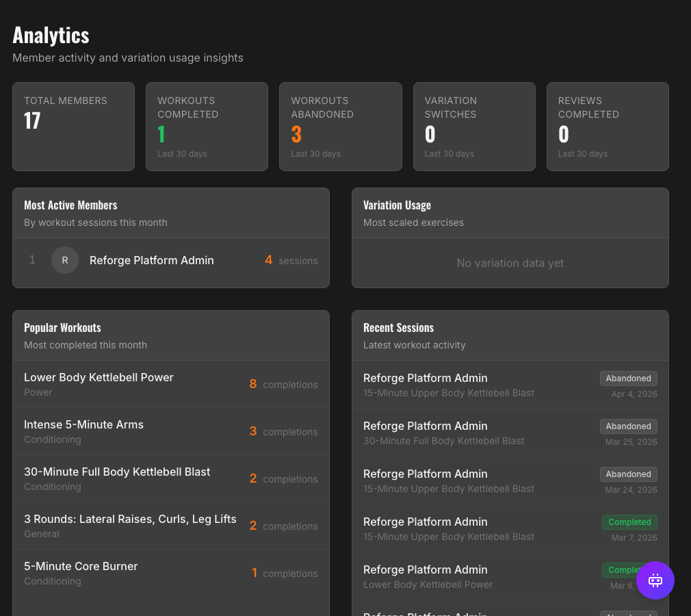Click the Completed badge dated Mar 7, 2026

[x=629, y=522]
